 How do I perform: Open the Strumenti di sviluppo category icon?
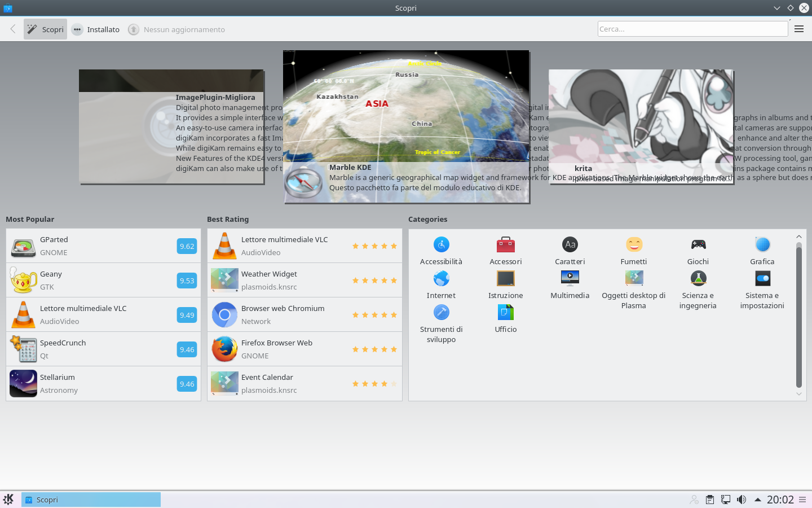[x=441, y=313]
